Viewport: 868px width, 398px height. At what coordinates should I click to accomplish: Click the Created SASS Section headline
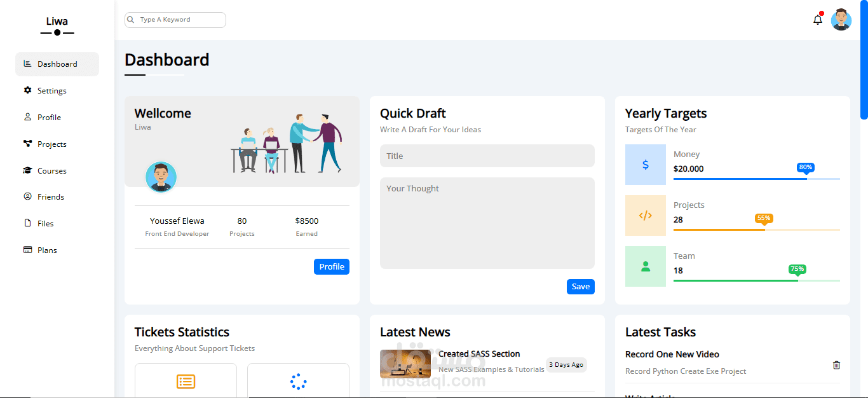[479, 354]
